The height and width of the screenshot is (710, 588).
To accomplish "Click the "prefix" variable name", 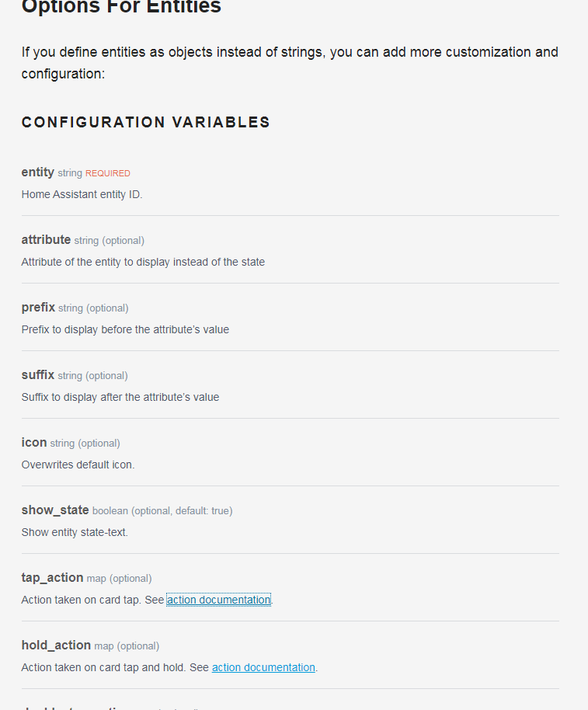I will (38, 308).
